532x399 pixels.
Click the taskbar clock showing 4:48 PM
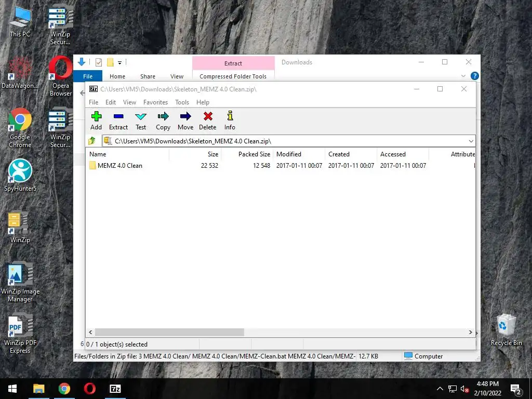[487, 388]
